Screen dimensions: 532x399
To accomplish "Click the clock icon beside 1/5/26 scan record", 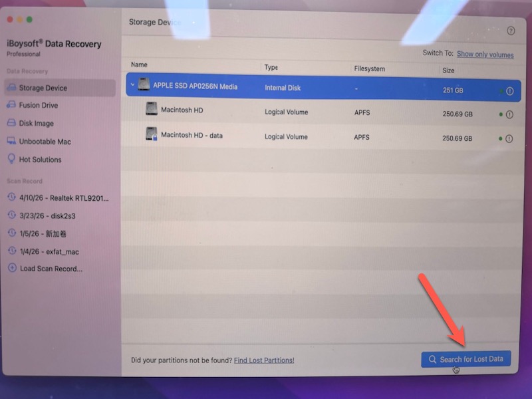I will pos(12,233).
